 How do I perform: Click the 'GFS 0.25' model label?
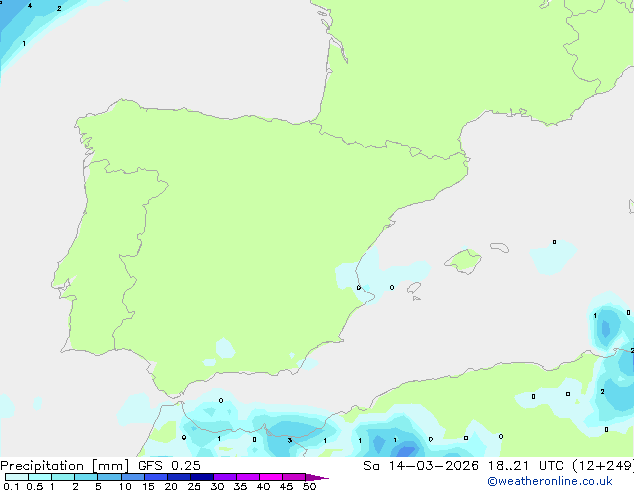pos(169,466)
